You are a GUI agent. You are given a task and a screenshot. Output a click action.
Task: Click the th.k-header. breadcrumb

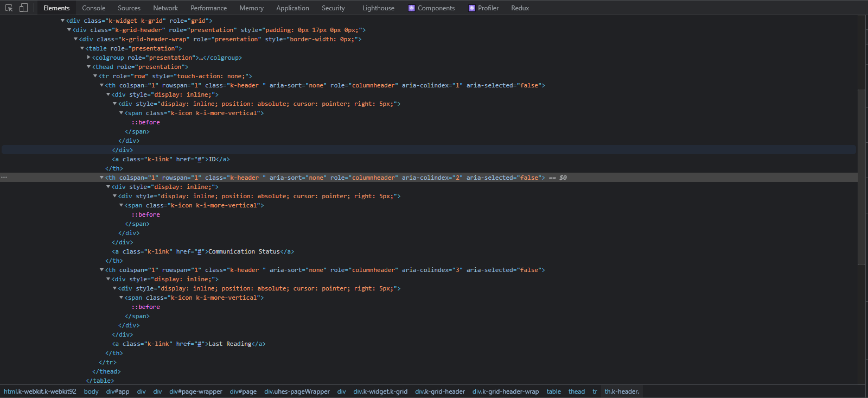click(622, 391)
